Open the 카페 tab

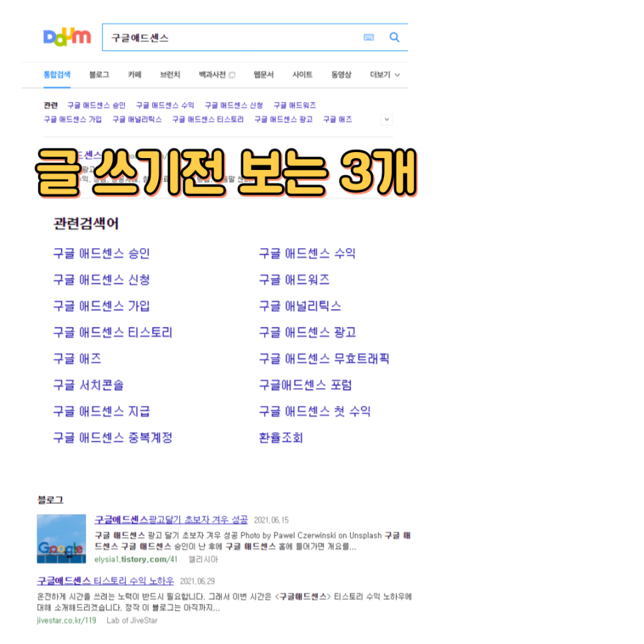[x=134, y=75]
